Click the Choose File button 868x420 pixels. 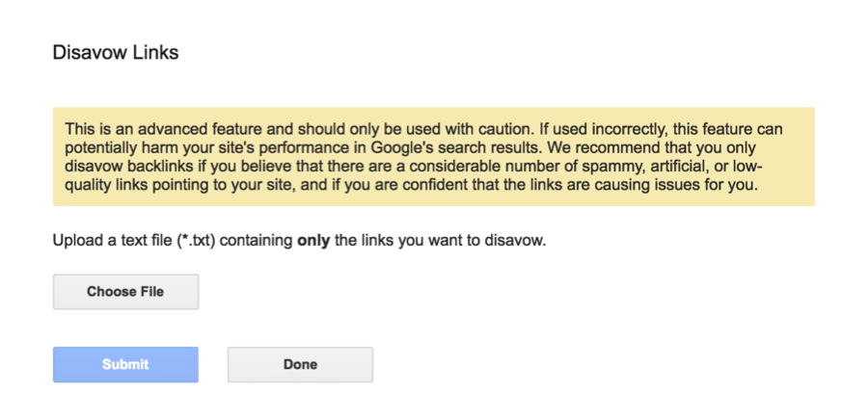(x=125, y=292)
